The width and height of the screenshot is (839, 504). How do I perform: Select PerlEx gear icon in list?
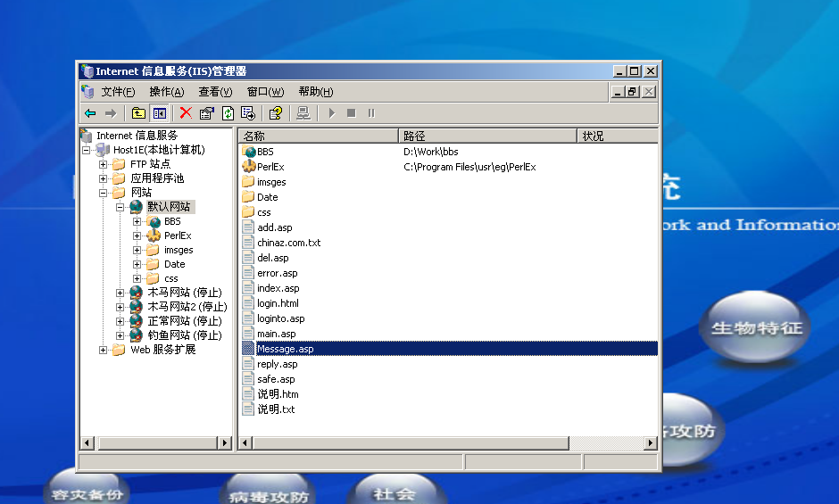pos(249,167)
